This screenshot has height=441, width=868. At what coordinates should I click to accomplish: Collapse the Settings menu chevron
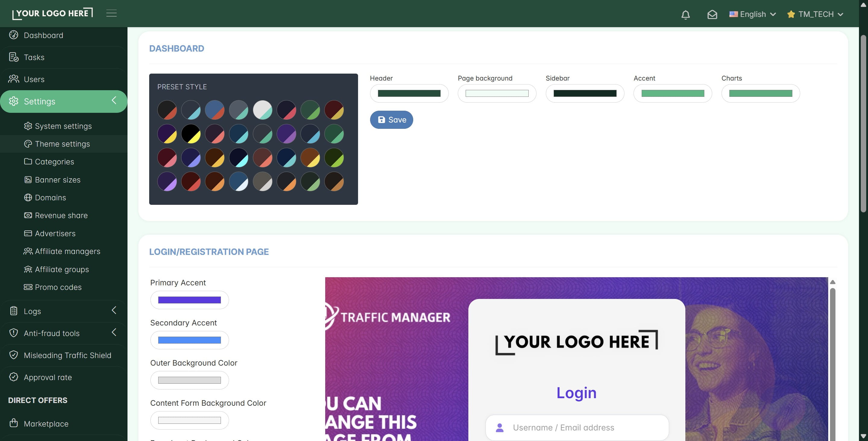pos(114,100)
